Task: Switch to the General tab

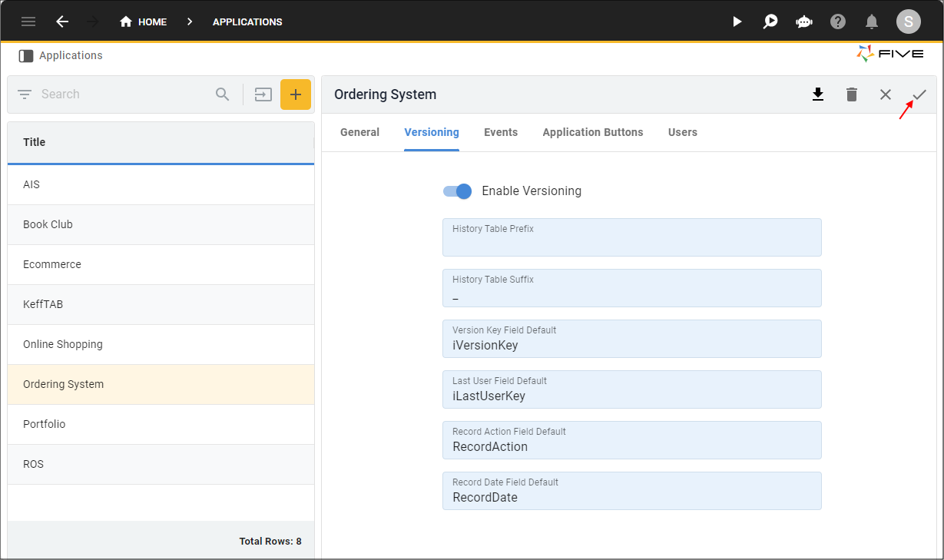Action: click(359, 132)
